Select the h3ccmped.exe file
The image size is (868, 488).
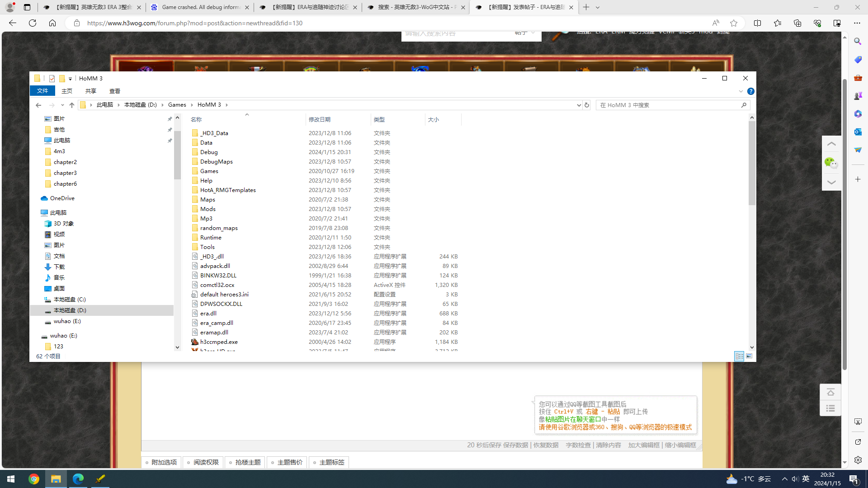point(219,342)
